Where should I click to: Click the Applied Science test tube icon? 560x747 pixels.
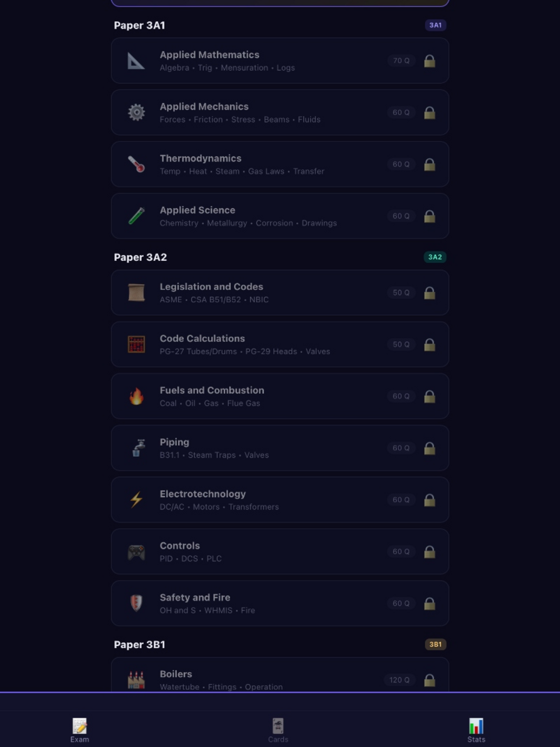[x=136, y=216]
